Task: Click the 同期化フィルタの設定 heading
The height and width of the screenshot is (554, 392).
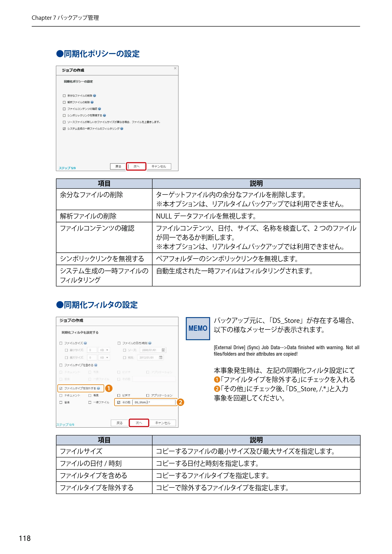Action: [97, 305]
